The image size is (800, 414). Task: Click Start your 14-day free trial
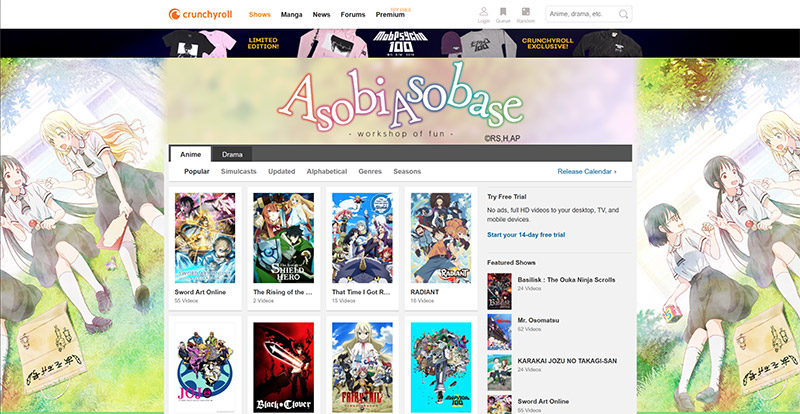coord(526,235)
